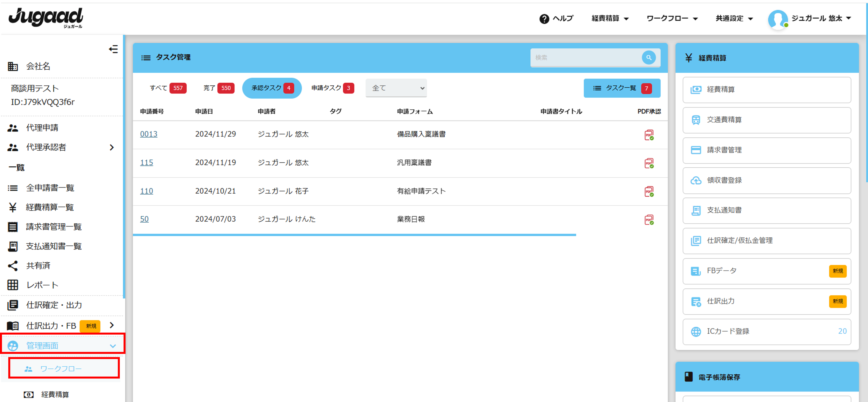Click the 仕訳出力 panel icon
The height and width of the screenshot is (402, 868).
coord(696,302)
